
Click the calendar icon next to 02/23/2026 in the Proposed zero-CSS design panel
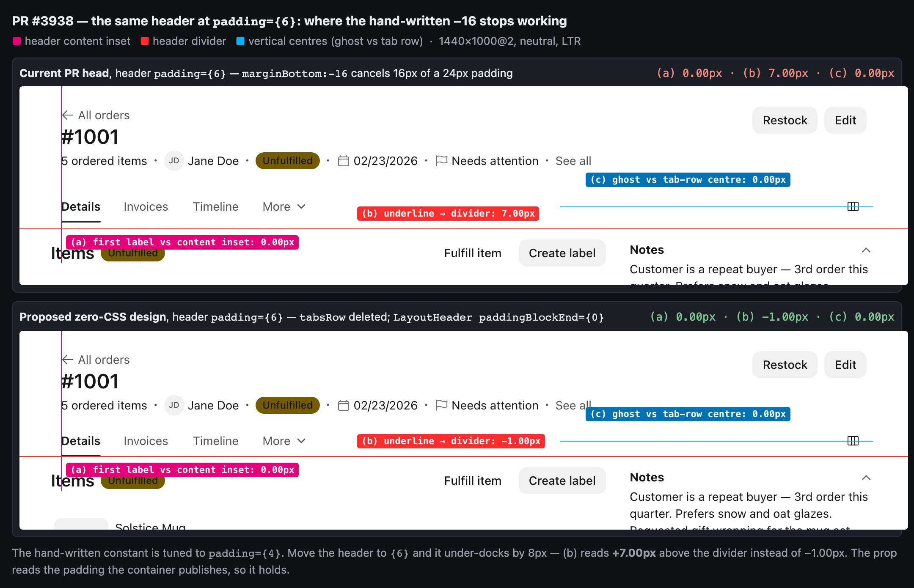(344, 406)
